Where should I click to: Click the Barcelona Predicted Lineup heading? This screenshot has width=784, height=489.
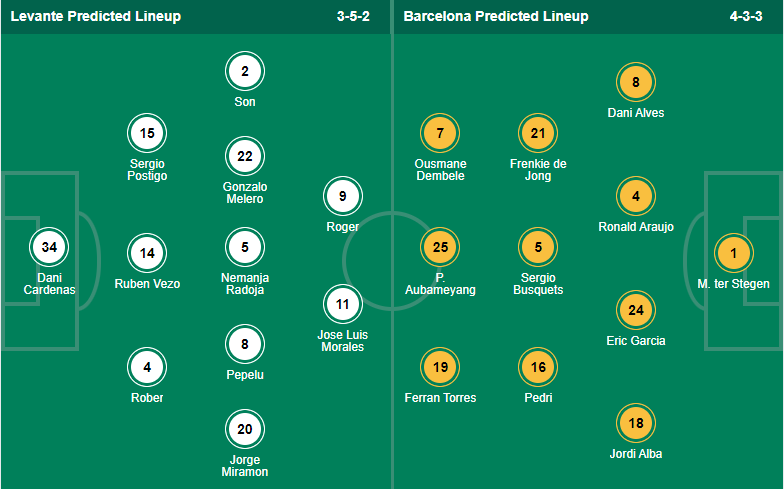point(496,16)
